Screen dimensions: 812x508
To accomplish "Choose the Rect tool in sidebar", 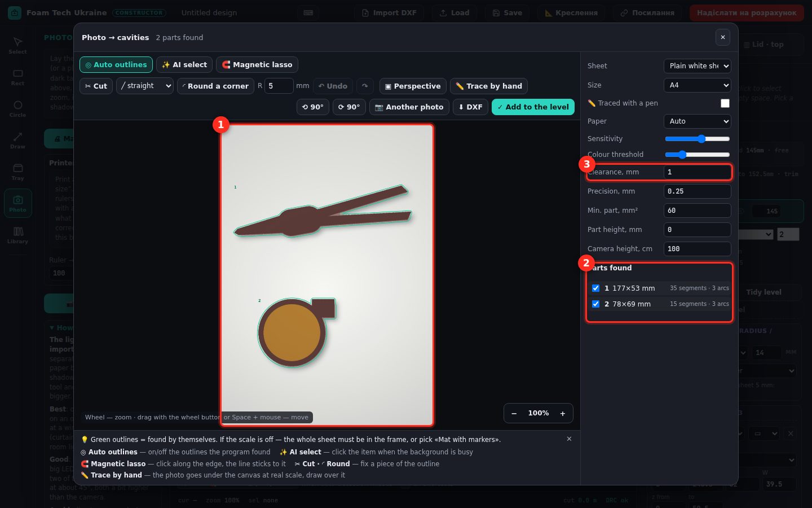I will click(x=17, y=77).
